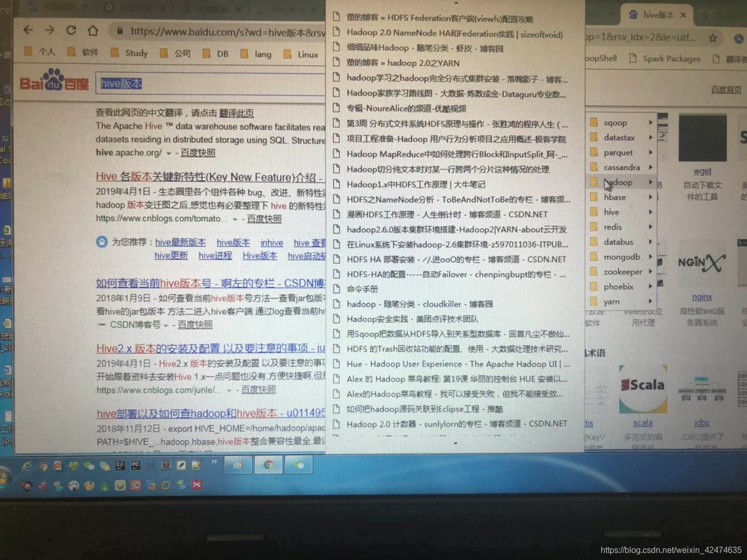Click the down arrow below bookmark list

pos(455,444)
